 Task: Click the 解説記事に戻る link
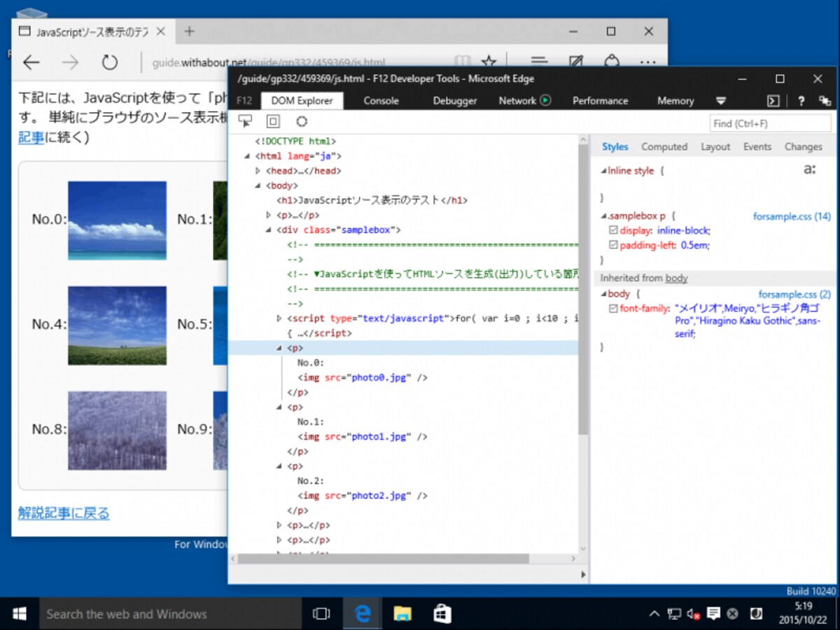tap(64, 513)
